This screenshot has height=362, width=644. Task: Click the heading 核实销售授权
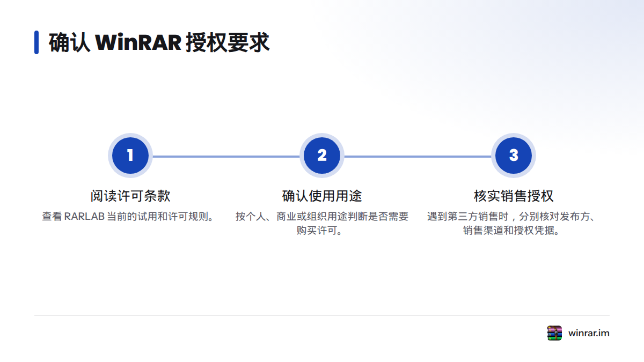tap(514, 196)
